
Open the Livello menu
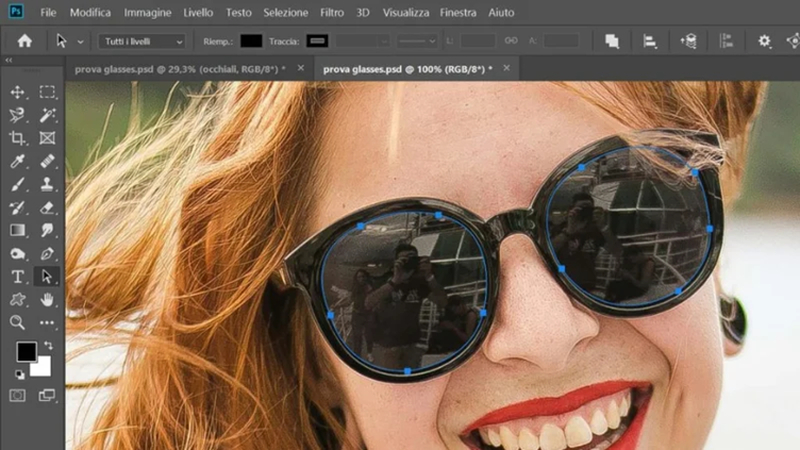(x=198, y=13)
